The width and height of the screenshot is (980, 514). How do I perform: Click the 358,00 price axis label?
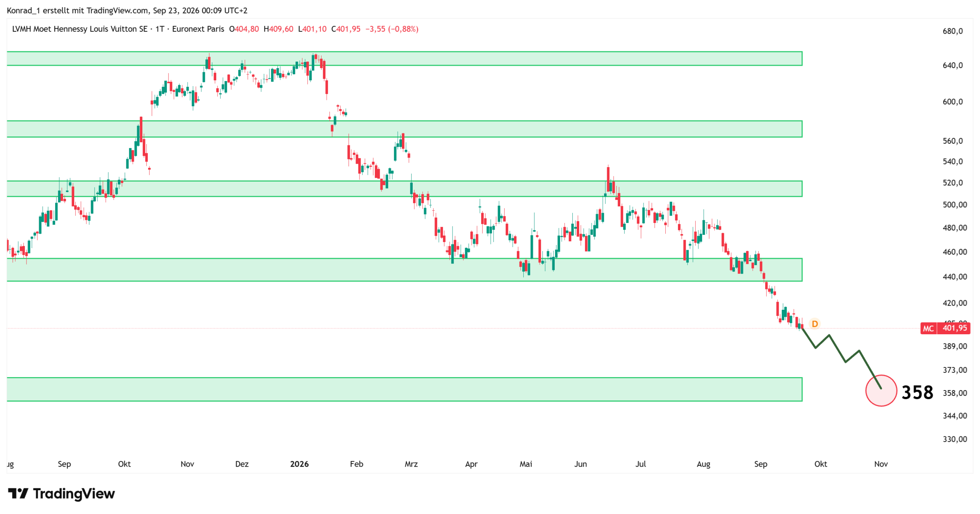(955, 393)
